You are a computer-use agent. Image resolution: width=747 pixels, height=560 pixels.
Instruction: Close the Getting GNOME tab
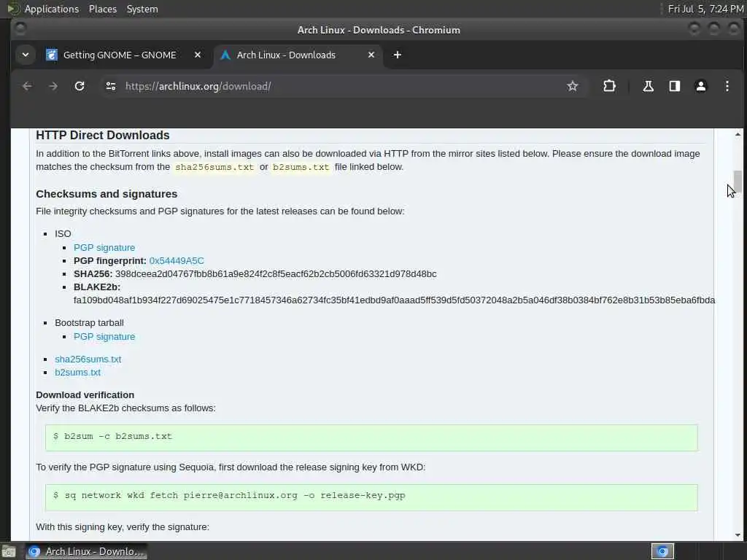[x=198, y=55]
